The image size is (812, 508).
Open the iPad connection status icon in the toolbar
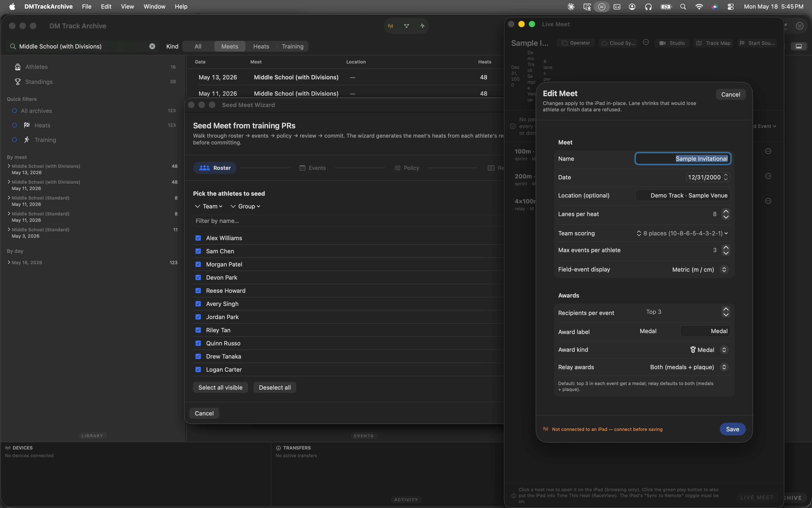click(391, 26)
